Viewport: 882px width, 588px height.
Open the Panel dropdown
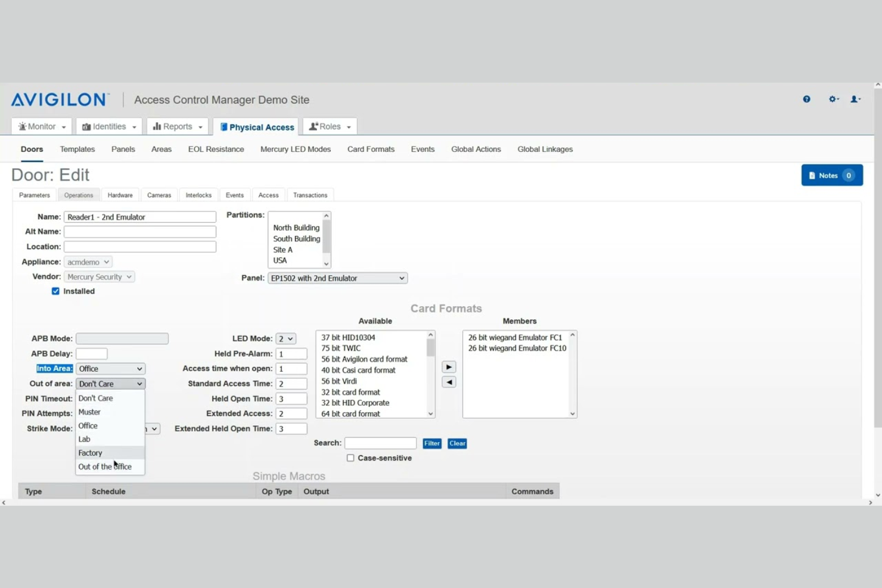click(x=338, y=278)
